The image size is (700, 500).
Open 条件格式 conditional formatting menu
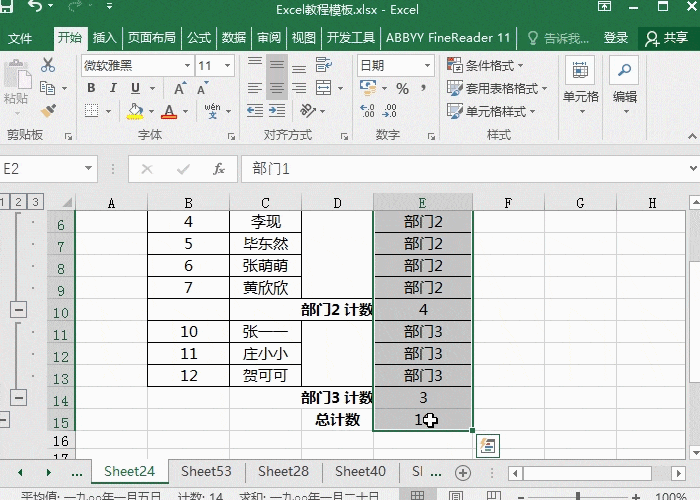coord(485,66)
